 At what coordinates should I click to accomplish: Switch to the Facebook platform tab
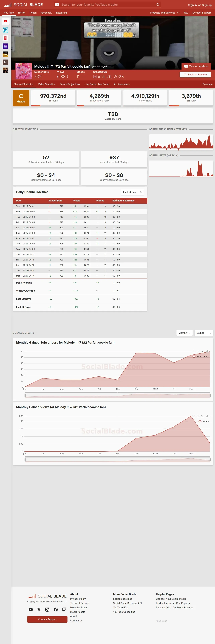[46, 13]
